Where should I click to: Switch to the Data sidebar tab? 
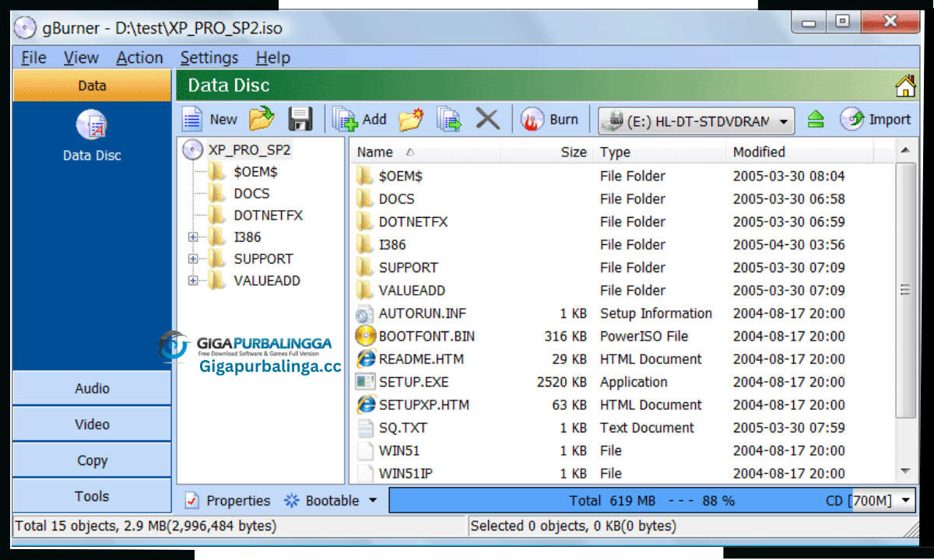tap(92, 86)
